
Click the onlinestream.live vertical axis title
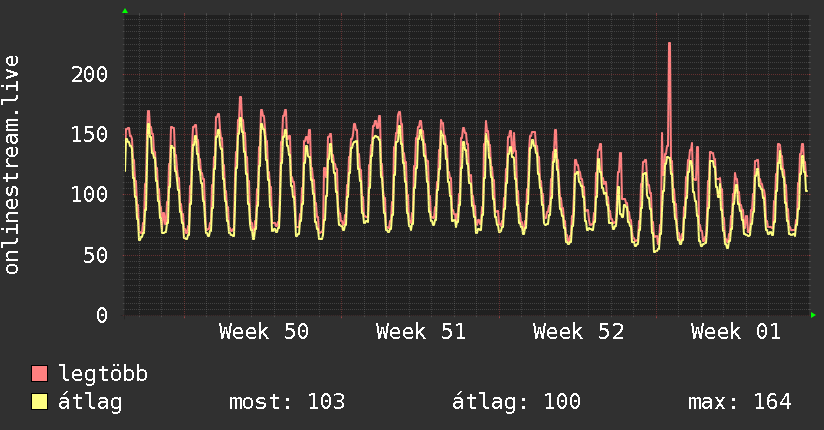tap(11, 165)
